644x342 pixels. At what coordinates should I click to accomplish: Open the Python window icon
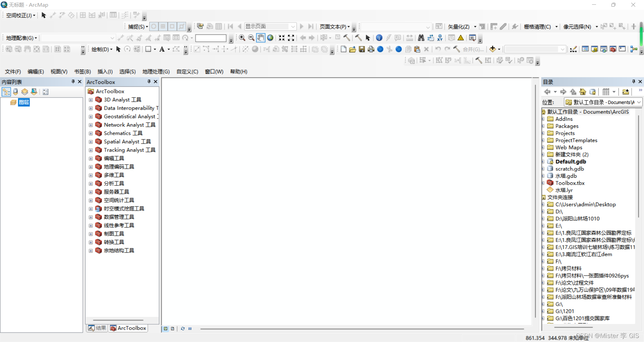pos(622,49)
